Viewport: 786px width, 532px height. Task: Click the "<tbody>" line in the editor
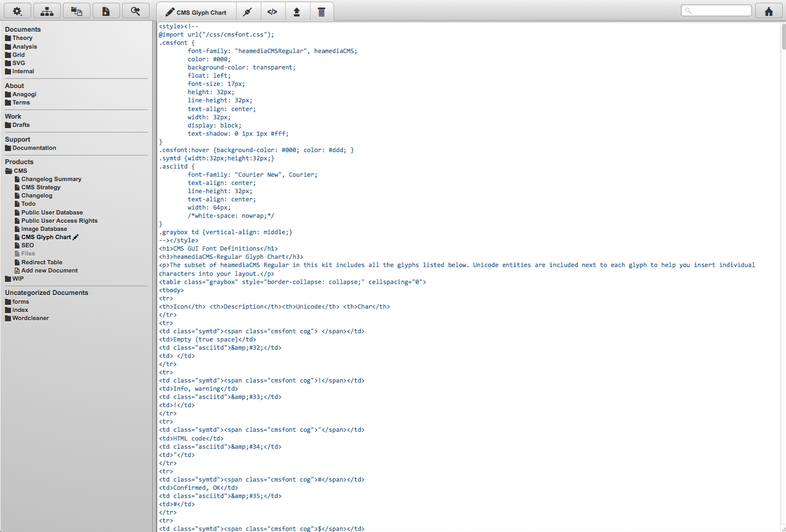[x=171, y=290]
